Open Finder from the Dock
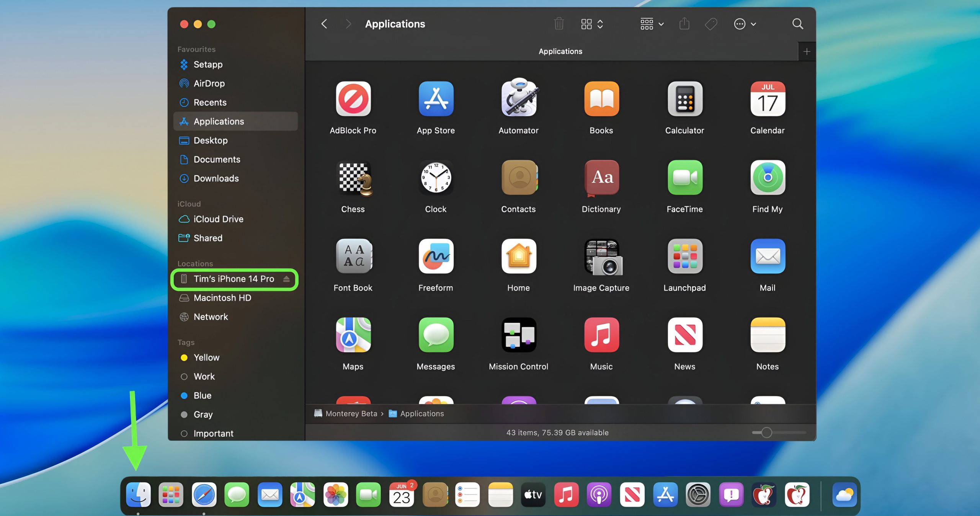This screenshot has width=980, height=516. 138,494
